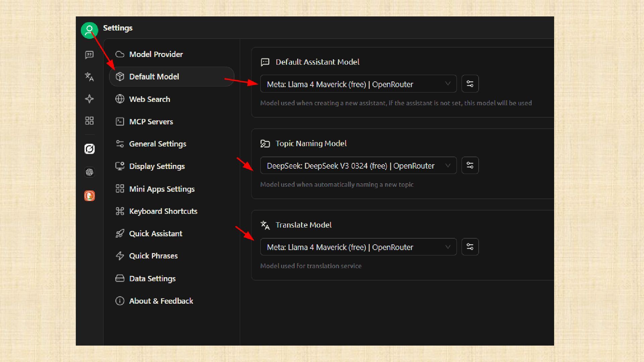This screenshot has width=644, height=362.
Task: Open General Settings section
Action: (x=171, y=144)
